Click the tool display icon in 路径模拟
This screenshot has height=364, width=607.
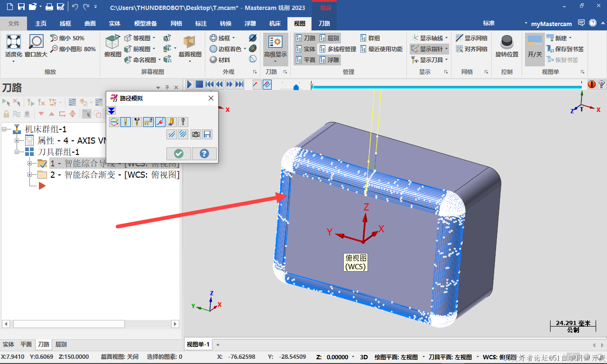(x=126, y=122)
